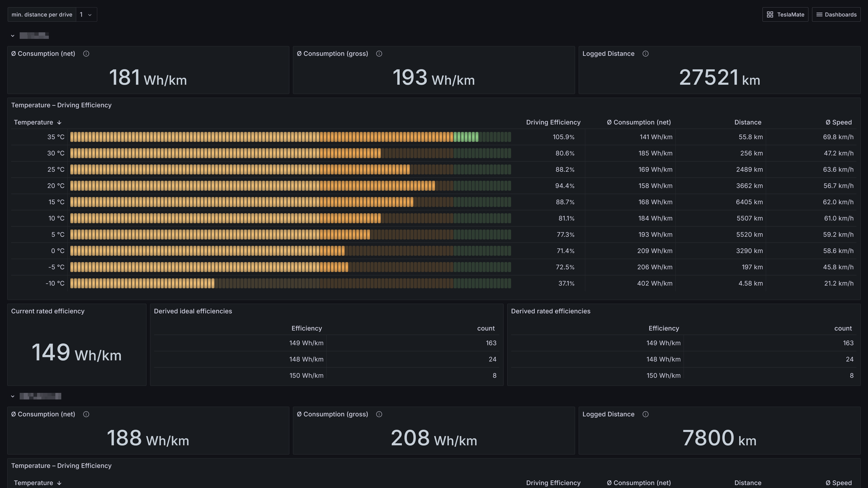Image resolution: width=868 pixels, height=488 pixels.
Task: Sort Derived rated efficiencies by Efficiency
Action: click(663, 328)
